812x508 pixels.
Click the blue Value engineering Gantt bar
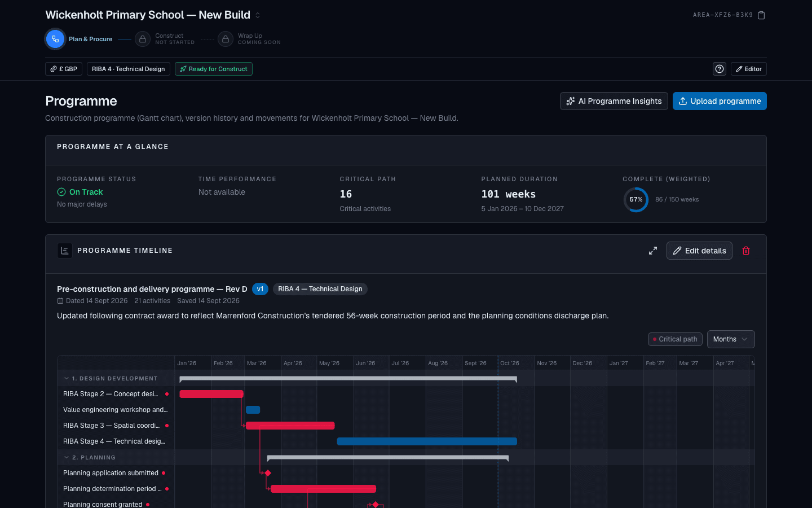coord(253,410)
